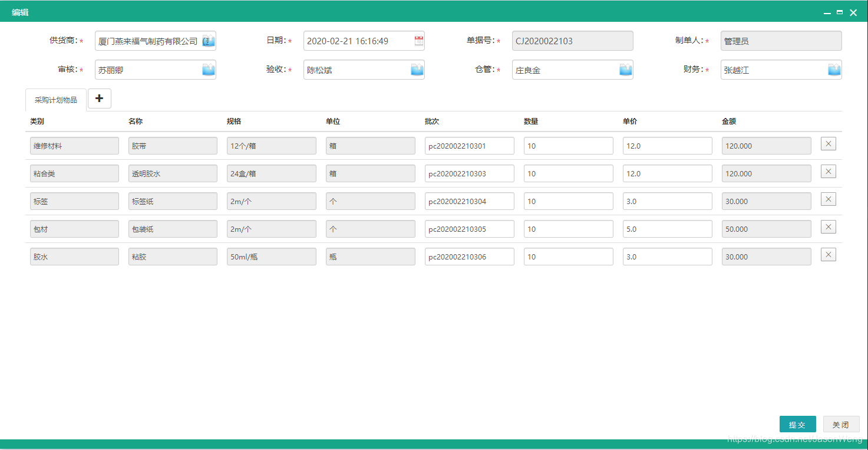Viewport: 868px width, 450px height.
Task: Click unit price field in 透明胶水 row
Action: click(668, 173)
